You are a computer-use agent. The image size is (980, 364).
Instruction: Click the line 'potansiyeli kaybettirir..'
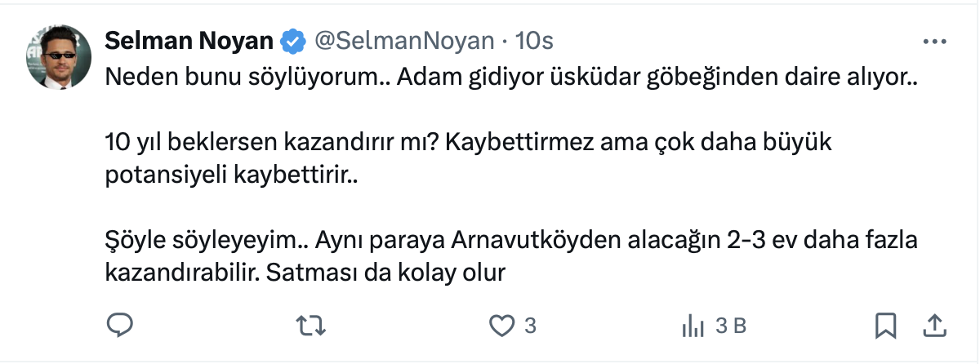pyautogui.click(x=231, y=175)
